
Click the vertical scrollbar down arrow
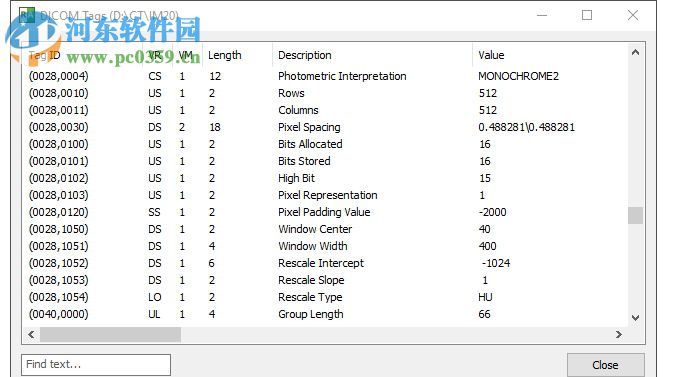pos(635,318)
